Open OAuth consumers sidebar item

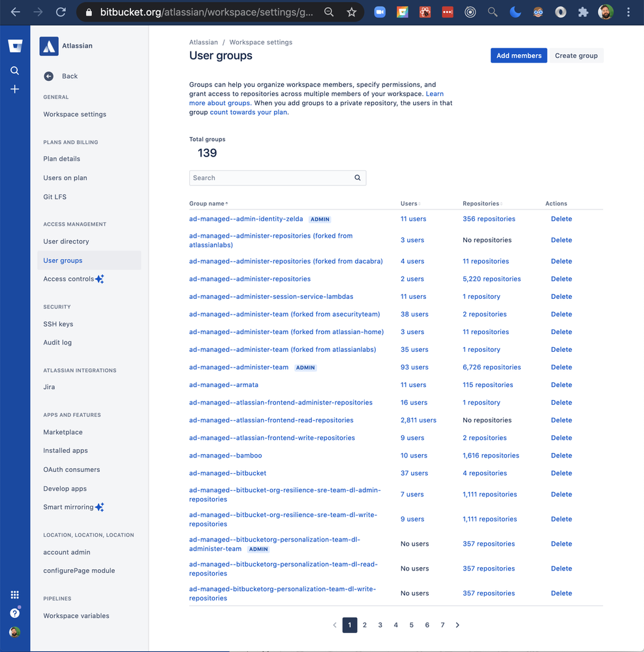(x=72, y=469)
